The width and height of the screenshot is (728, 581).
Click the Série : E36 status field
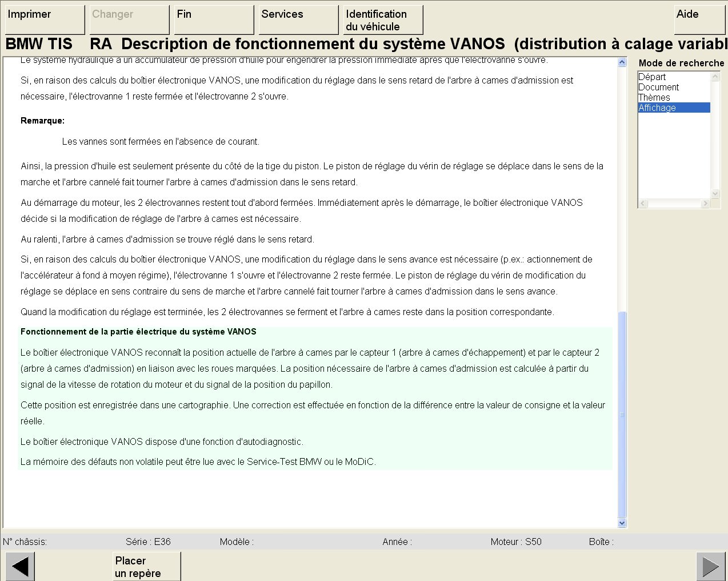coord(148,542)
